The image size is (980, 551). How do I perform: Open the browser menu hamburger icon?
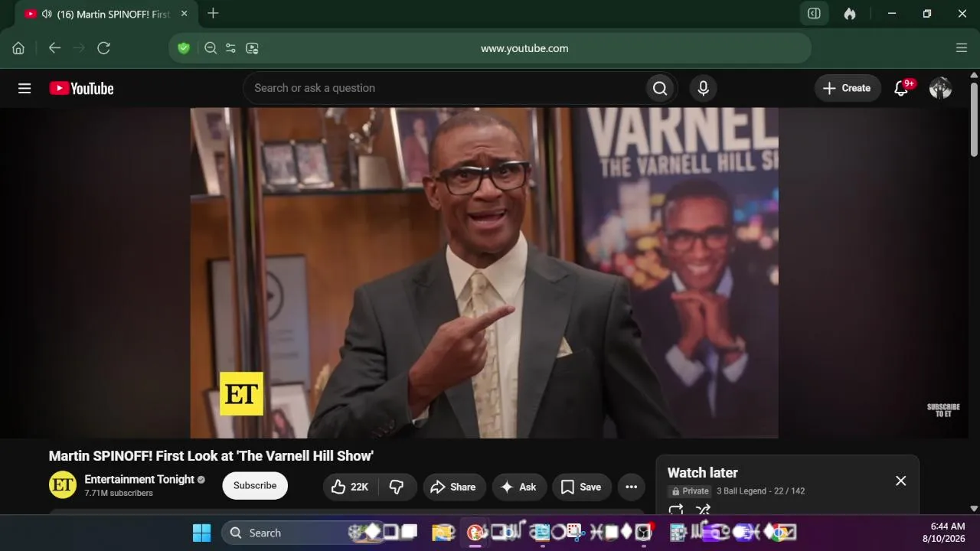[962, 48]
